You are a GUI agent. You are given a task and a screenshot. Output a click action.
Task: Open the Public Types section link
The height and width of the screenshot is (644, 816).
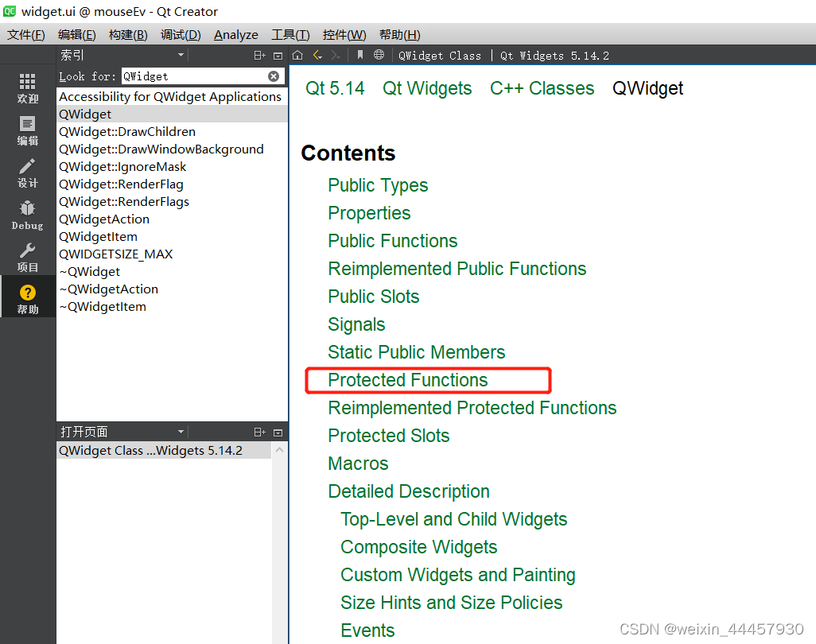pos(378,186)
